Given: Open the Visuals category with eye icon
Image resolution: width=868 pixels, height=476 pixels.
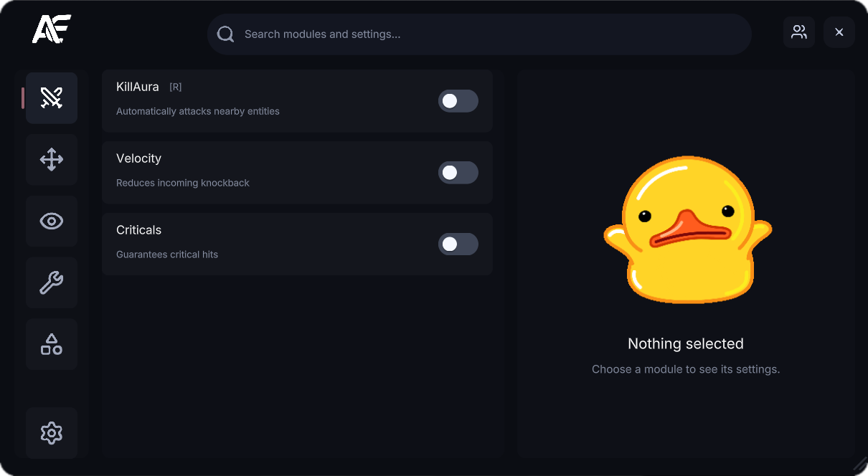Looking at the screenshot, I should (52, 221).
